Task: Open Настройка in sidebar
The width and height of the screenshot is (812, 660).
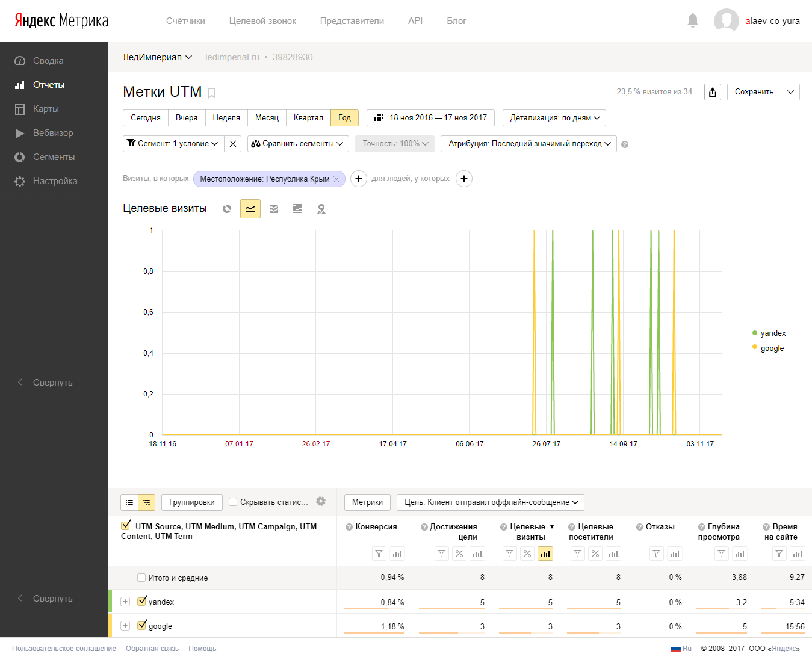Action: [54, 181]
